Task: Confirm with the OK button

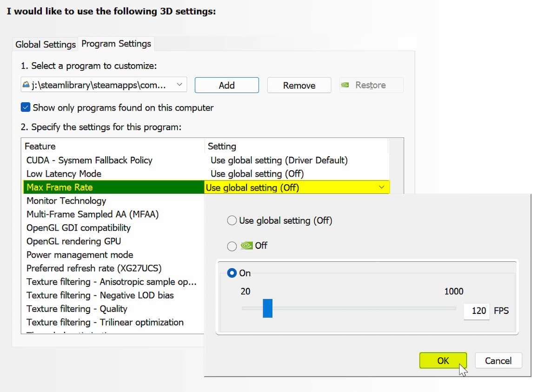Action: coord(443,360)
